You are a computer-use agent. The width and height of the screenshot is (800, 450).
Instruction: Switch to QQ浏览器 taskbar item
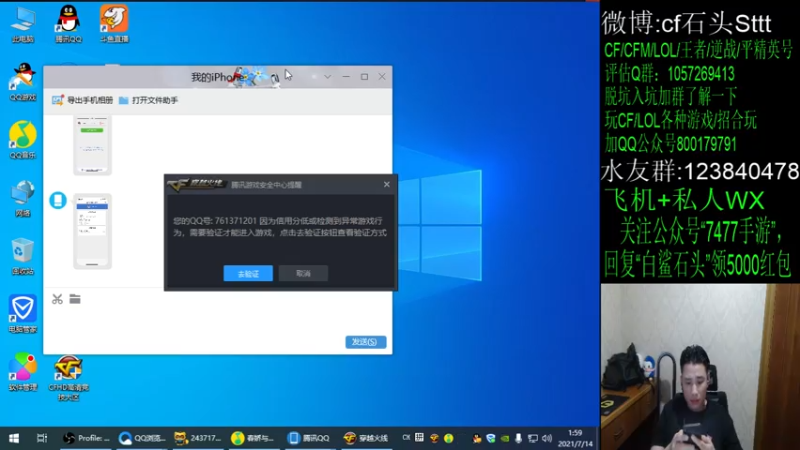coord(142,438)
